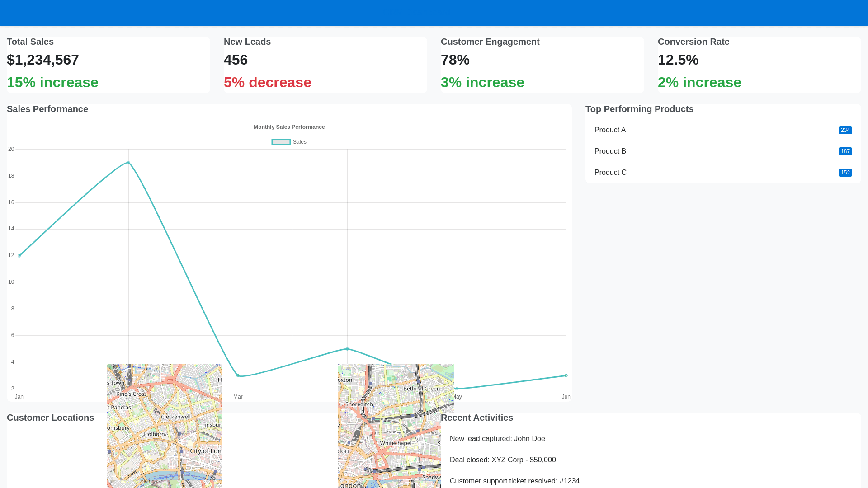Click the Conversion Rate 12.5% card

coord(759,65)
